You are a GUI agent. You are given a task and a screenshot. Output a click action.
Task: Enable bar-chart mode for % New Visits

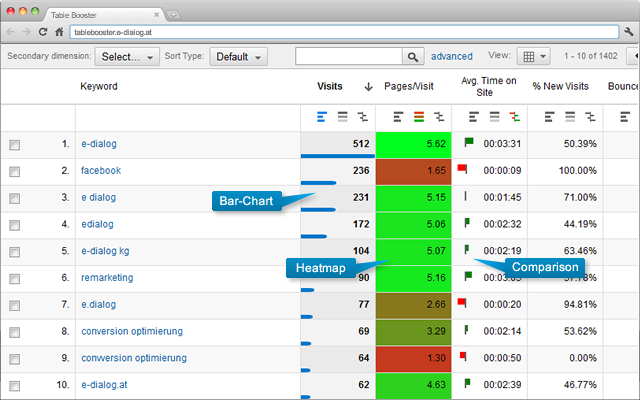point(549,117)
